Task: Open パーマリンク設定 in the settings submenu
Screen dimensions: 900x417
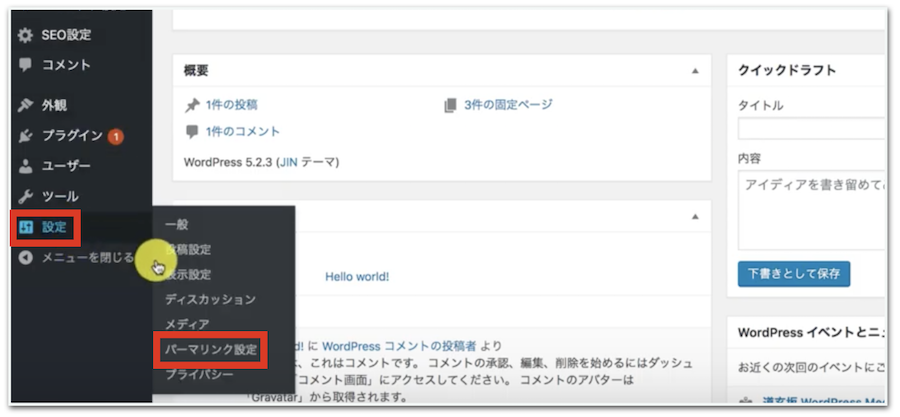Action: coord(211,350)
